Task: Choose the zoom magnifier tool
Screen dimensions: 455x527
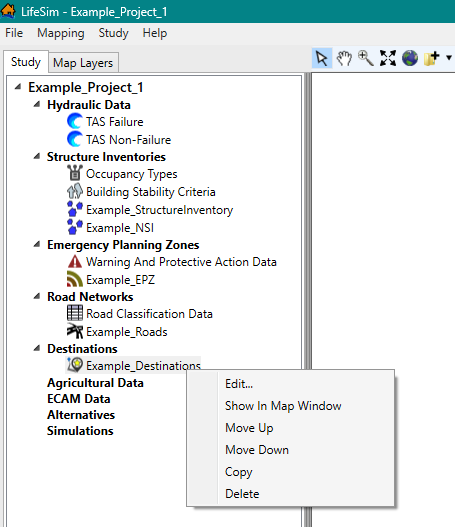Action: pyautogui.click(x=366, y=58)
